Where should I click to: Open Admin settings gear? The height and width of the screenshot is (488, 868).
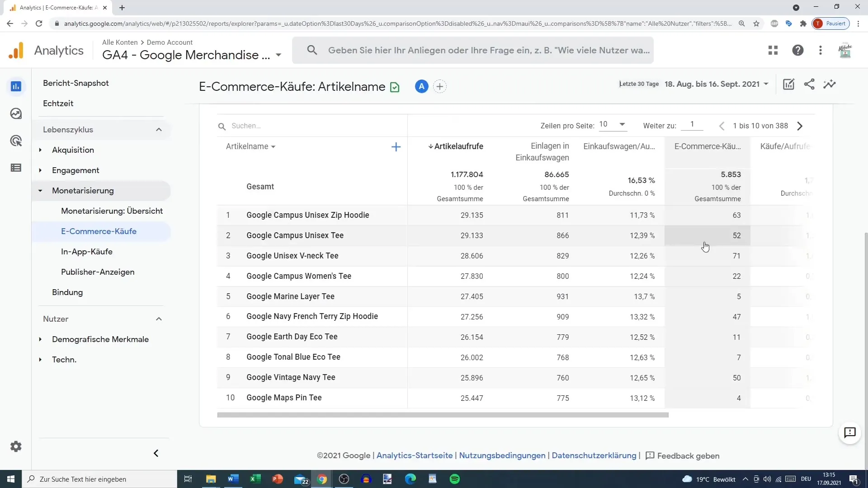pyautogui.click(x=16, y=446)
